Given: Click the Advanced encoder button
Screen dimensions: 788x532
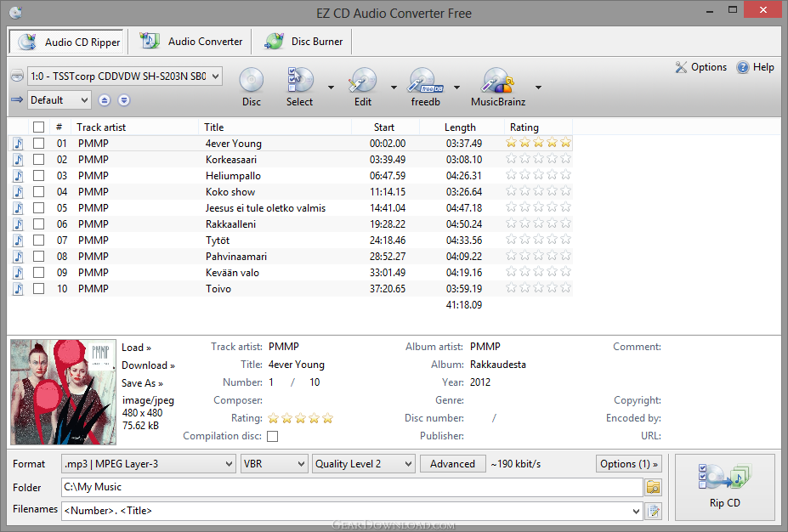Looking at the screenshot, I should point(452,464).
